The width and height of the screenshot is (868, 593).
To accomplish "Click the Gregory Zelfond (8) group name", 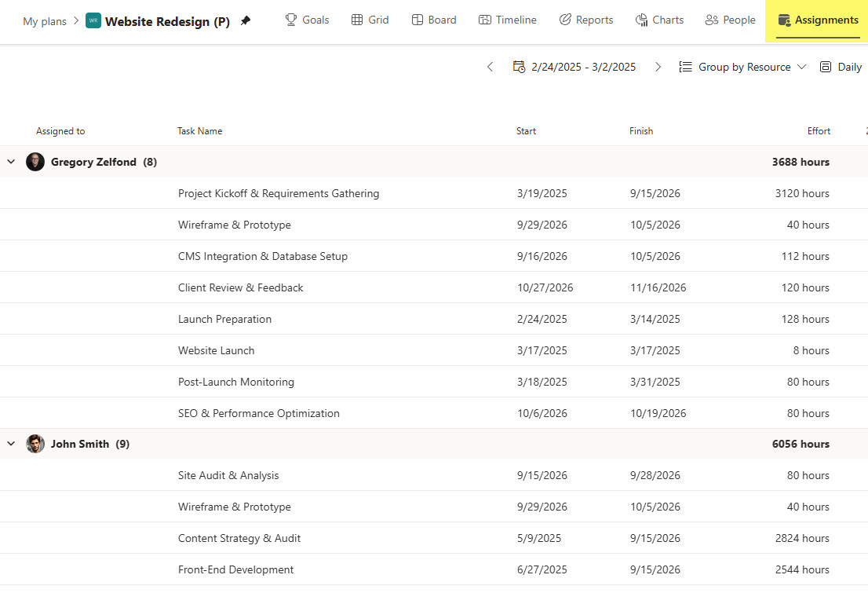I will point(104,162).
